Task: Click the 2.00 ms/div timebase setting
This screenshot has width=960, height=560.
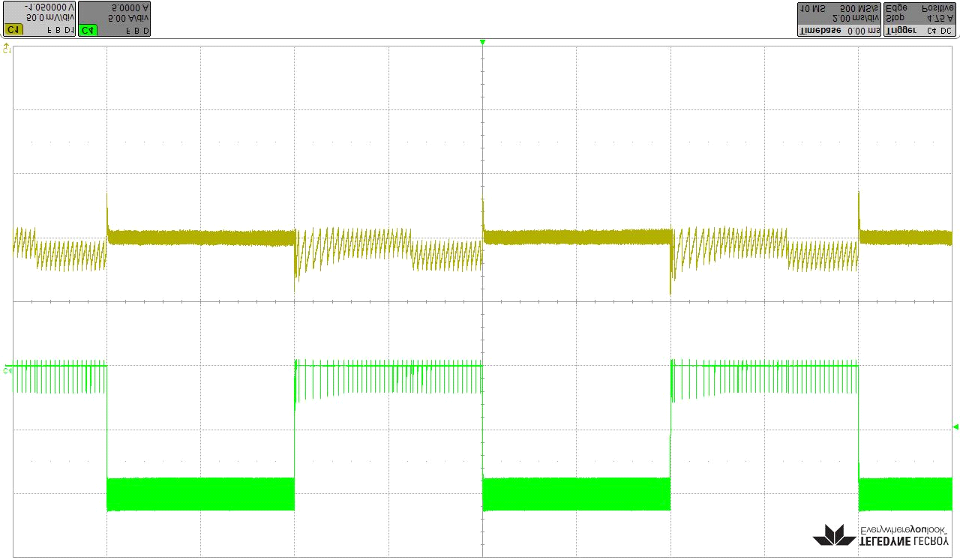Action: click(858, 17)
